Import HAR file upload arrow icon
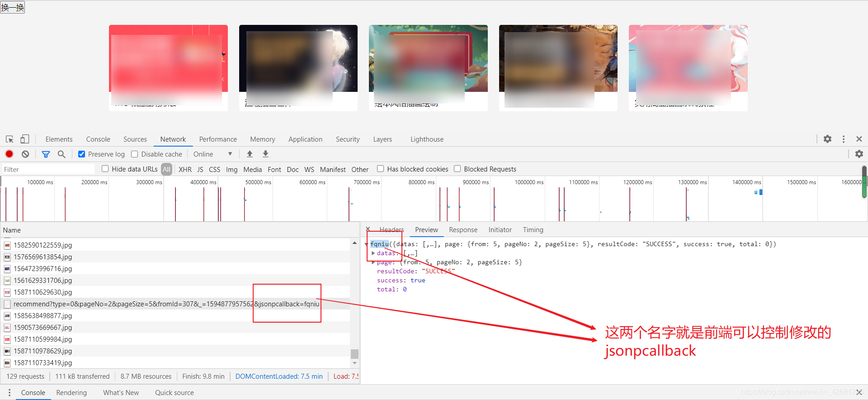 (x=250, y=154)
